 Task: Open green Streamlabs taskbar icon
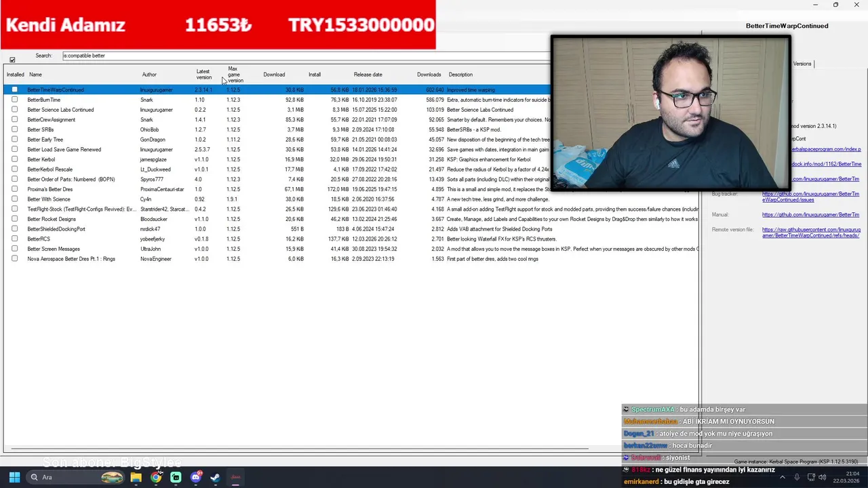[176, 477]
